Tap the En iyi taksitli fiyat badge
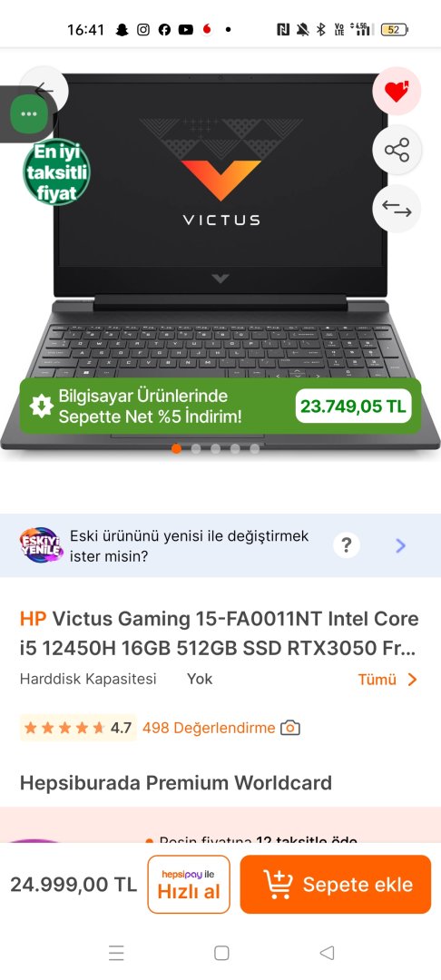The image size is (441, 980). point(57,171)
